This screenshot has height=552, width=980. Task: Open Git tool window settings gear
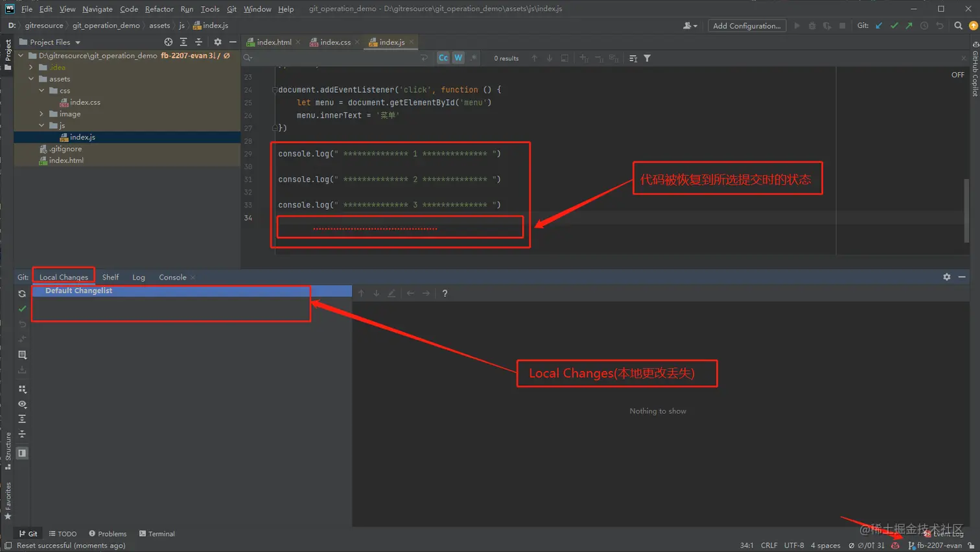click(947, 277)
